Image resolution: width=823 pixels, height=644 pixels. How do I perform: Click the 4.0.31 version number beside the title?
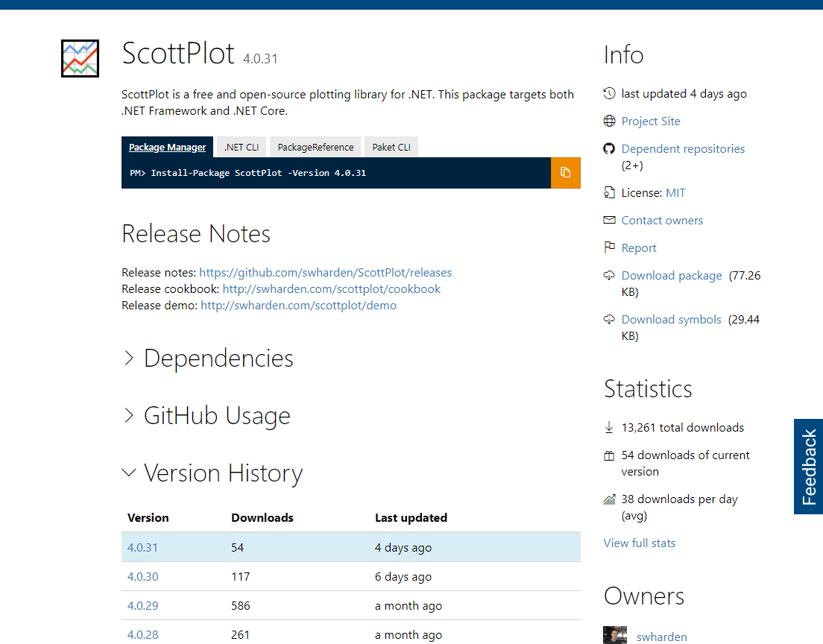tap(260, 59)
